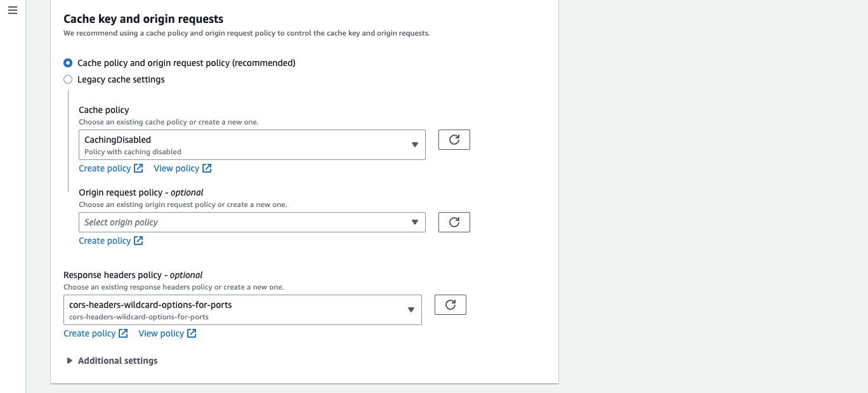
Task: Click external link icon on response headers Create policy
Action: point(124,333)
